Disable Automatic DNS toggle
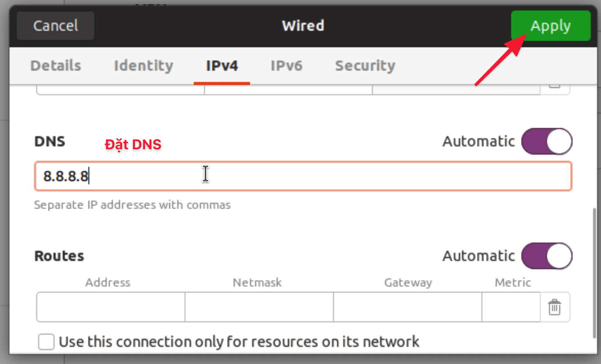The width and height of the screenshot is (601, 364). click(547, 141)
